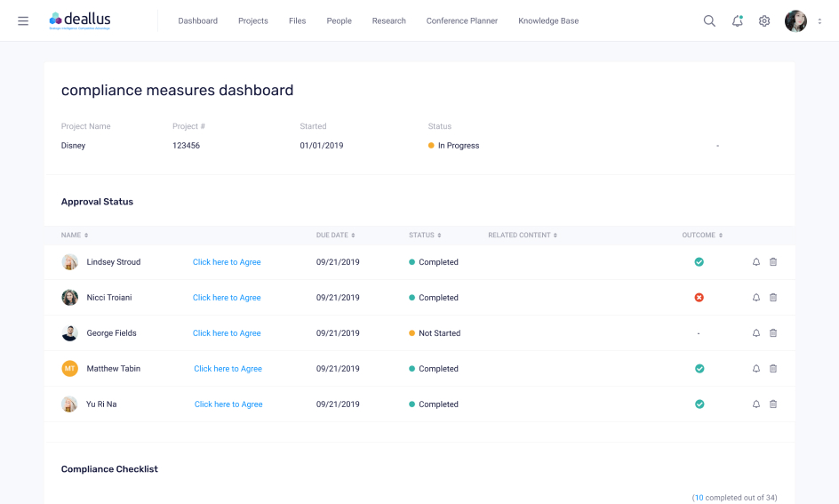Click the user profile avatar photo
This screenshot has height=504, width=839.
click(x=795, y=21)
